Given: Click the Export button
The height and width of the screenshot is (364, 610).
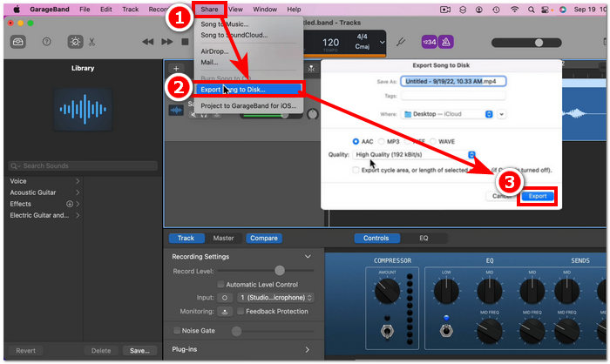Looking at the screenshot, I should pos(538,196).
